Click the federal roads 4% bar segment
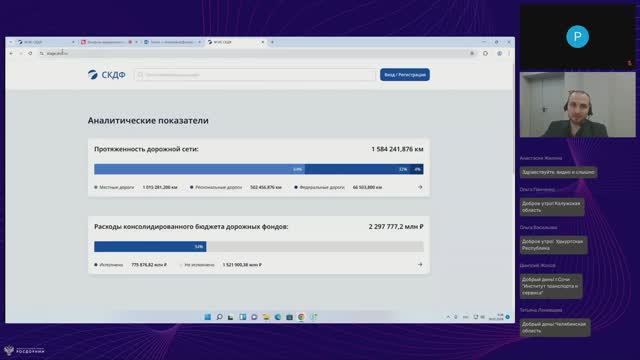640x360 pixels. pyautogui.click(x=417, y=169)
